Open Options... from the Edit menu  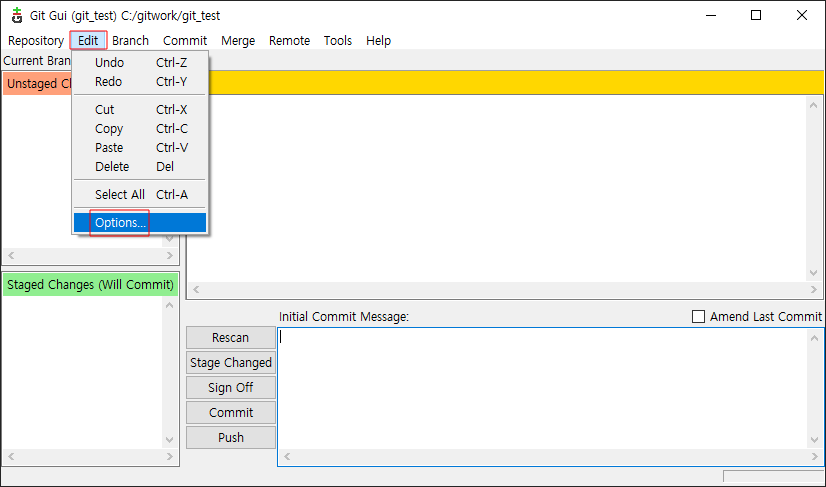click(140, 222)
